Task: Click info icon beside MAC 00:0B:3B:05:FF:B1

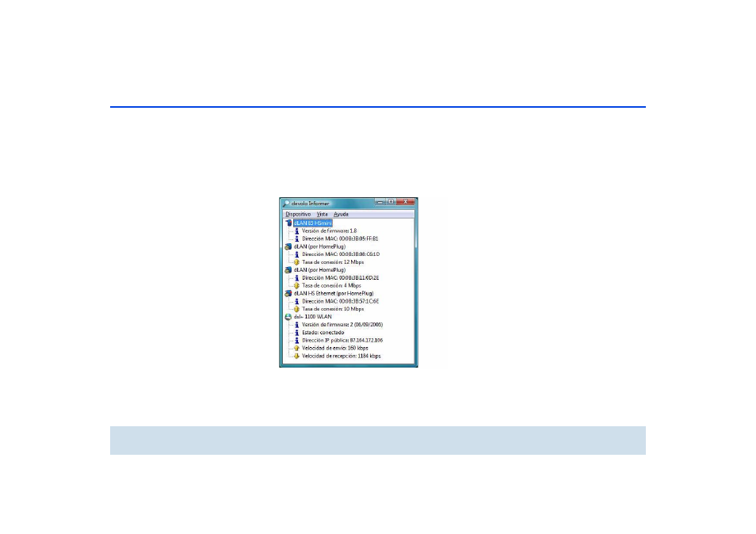Action: click(296, 238)
